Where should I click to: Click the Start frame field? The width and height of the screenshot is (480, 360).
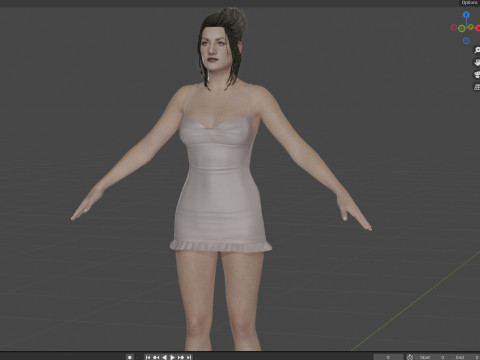pyautogui.click(x=432, y=357)
